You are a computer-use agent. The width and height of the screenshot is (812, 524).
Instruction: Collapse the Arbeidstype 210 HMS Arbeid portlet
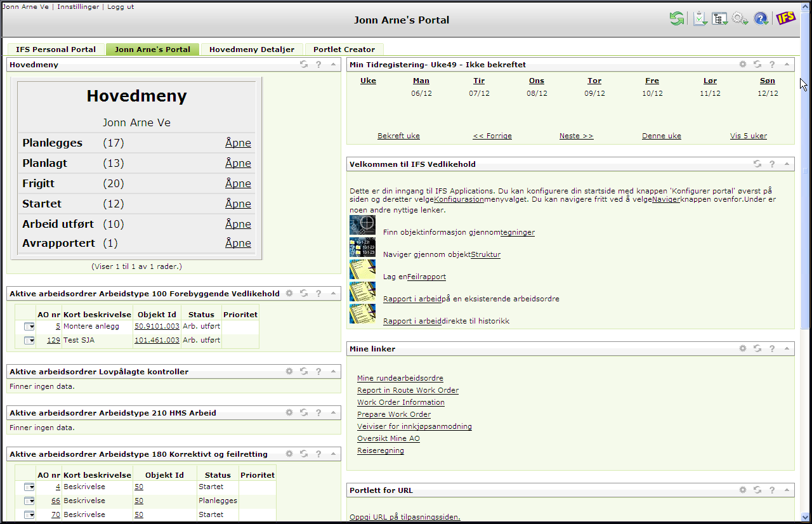(x=333, y=412)
